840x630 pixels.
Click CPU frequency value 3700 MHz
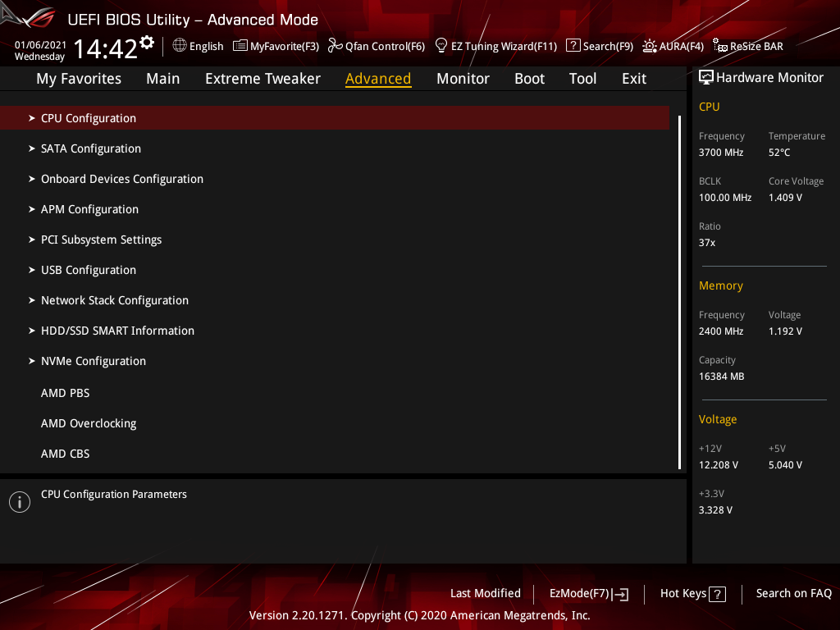click(720, 152)
